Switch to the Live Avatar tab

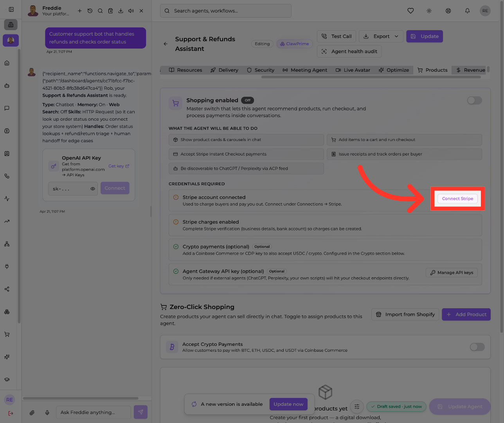pos(353,70)
